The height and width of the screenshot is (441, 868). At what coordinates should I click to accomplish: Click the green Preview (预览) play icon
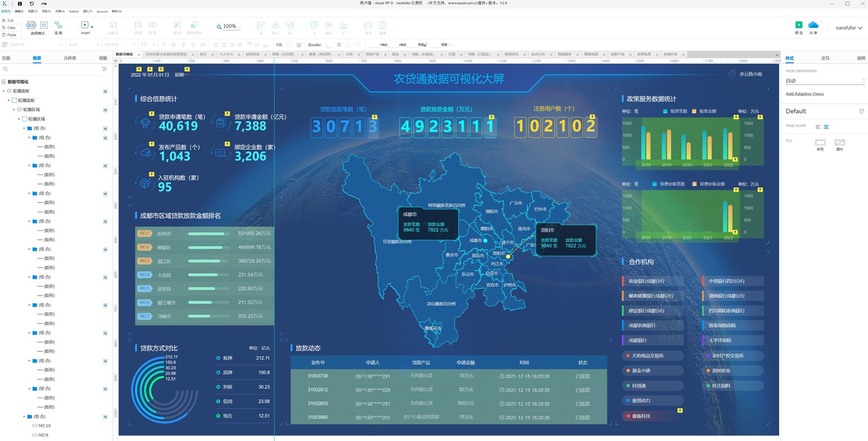799,25
